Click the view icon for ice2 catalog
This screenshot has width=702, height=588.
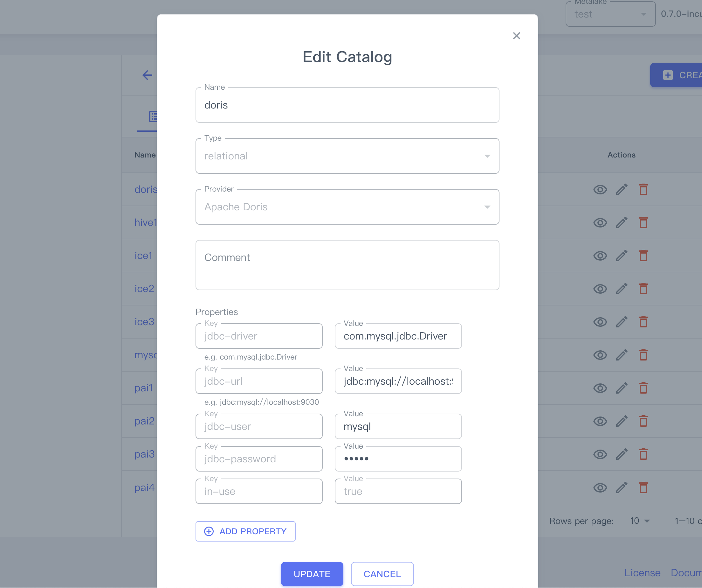pos(601,288)
